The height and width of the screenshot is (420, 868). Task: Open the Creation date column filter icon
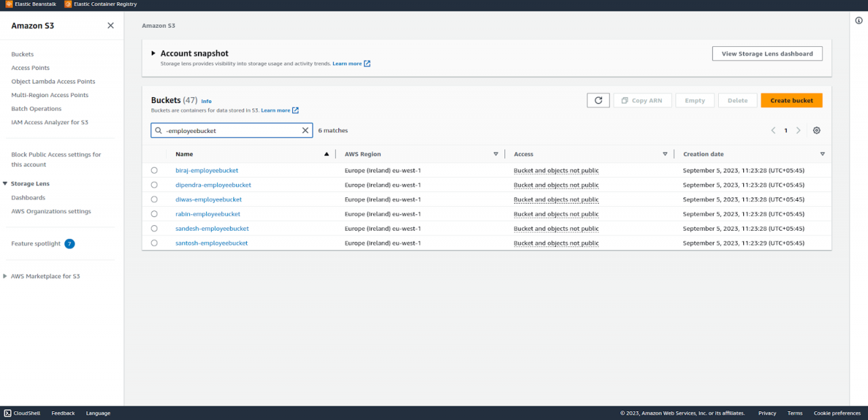[x=822, y=154]
